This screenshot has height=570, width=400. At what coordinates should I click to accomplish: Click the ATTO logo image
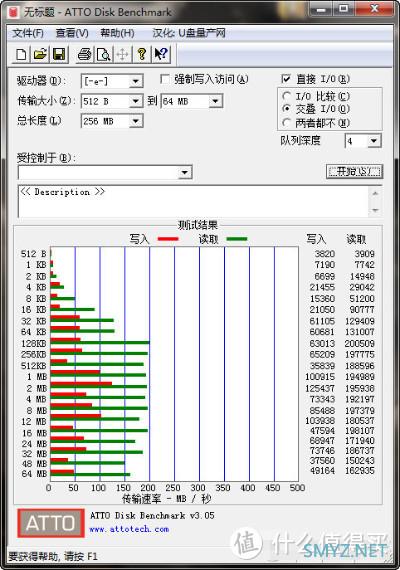pos(51,523)
